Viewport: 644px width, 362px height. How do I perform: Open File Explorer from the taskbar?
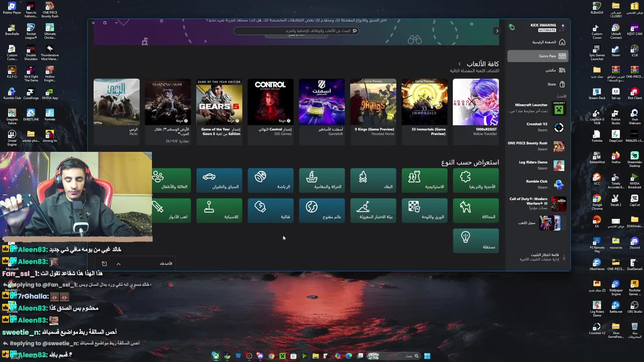click(315, 356)
